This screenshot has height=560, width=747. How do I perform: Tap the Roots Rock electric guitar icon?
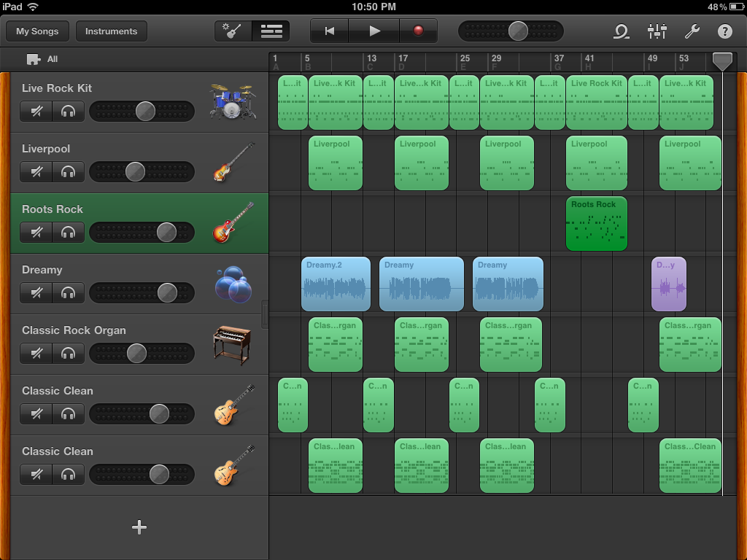(233, 222)
